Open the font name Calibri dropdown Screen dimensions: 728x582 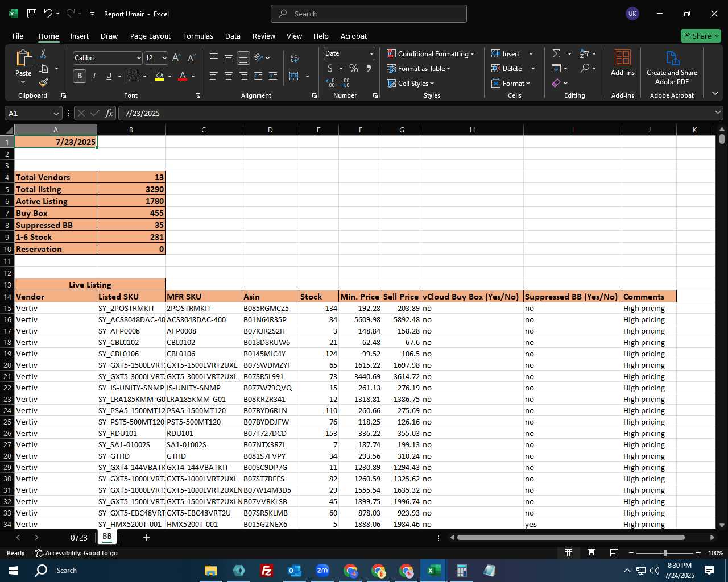pyautogui.click(x=139, y=58)
